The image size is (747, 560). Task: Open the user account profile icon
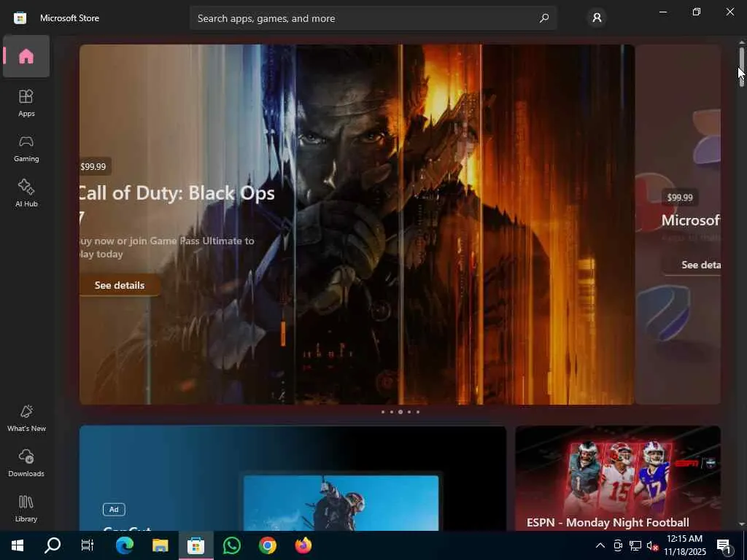pos(597,18)
